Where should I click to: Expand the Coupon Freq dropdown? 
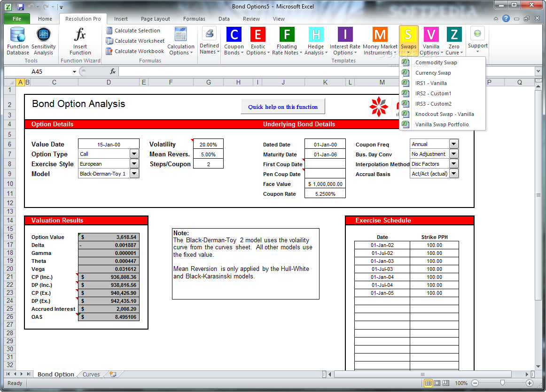point(453,144)
